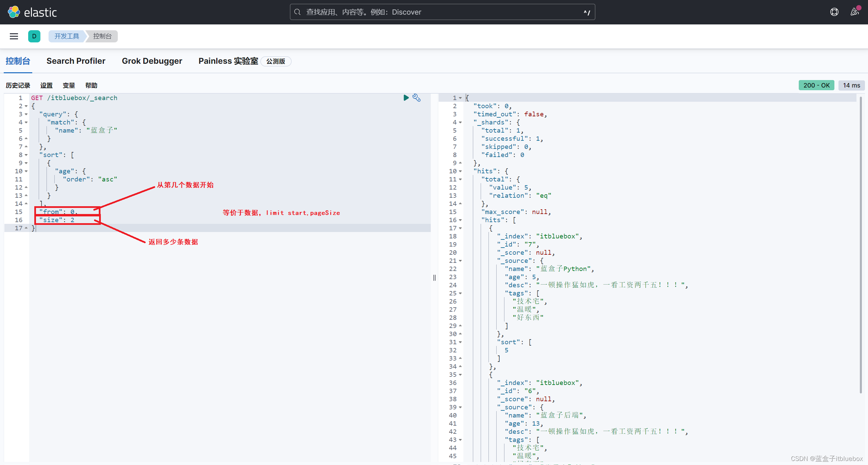
Task: Collapse the "sort" array fold arrow in editor
Action: (26, 155)
